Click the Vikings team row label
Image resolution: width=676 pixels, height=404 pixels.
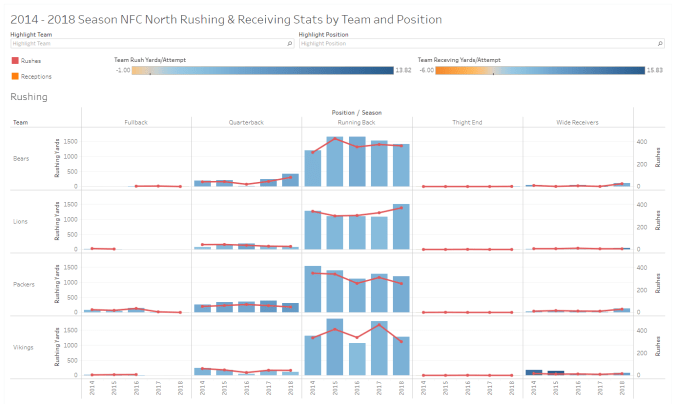tap(23, 347)
